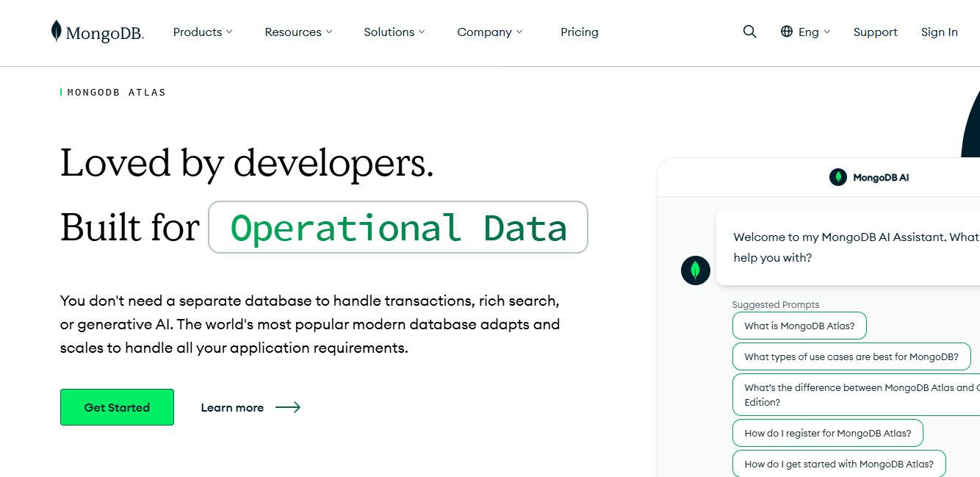Click the arrow beside Learn more
This screenshot has width=980, height=477.
click(x=289, y=407)
